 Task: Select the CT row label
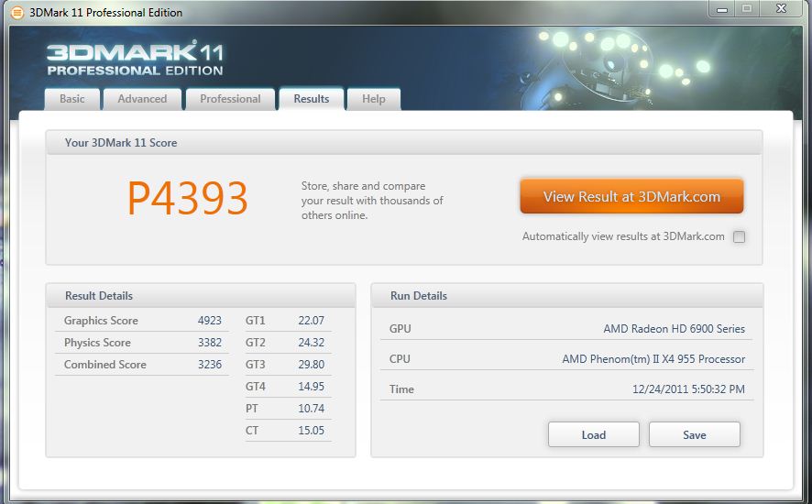point(252,431)
